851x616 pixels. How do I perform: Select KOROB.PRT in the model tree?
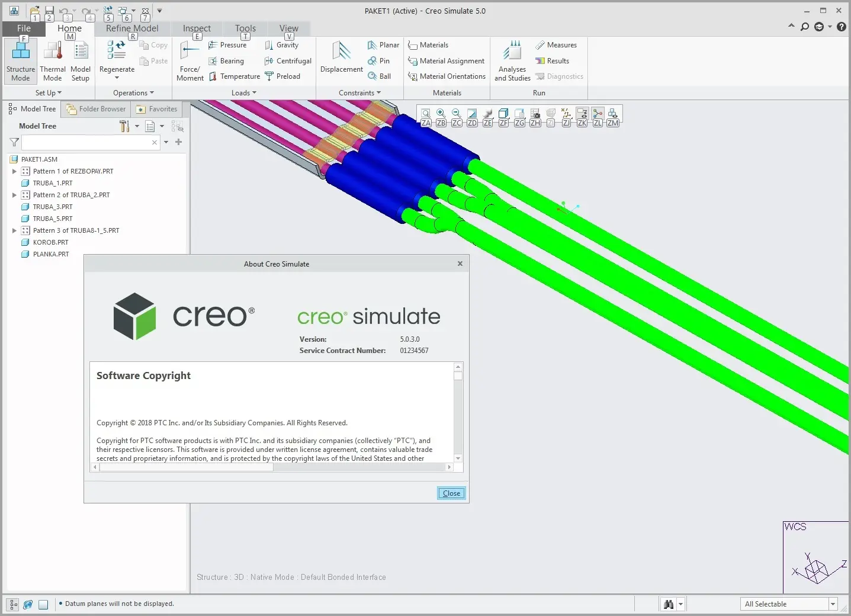(50, 242)
